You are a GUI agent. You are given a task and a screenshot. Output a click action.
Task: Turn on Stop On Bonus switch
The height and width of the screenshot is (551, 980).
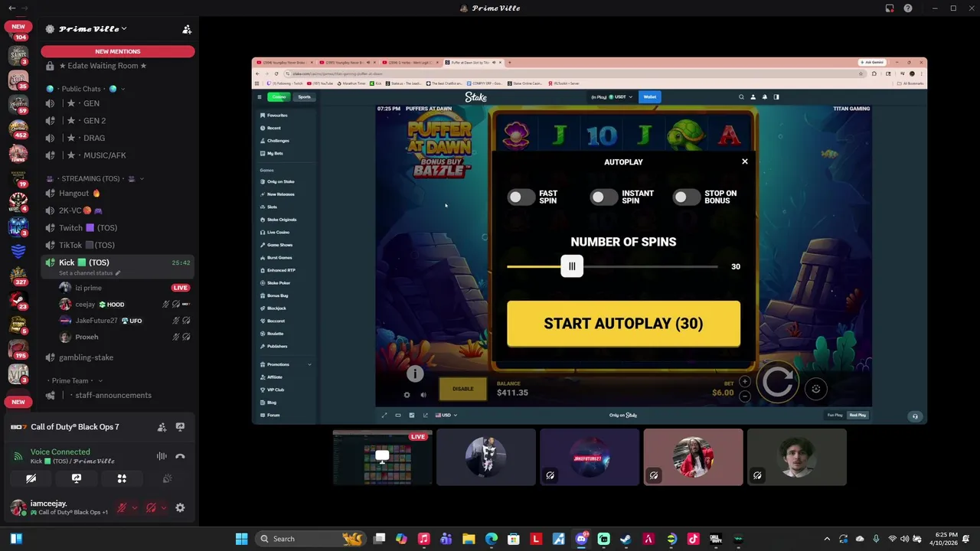[686, 197]
